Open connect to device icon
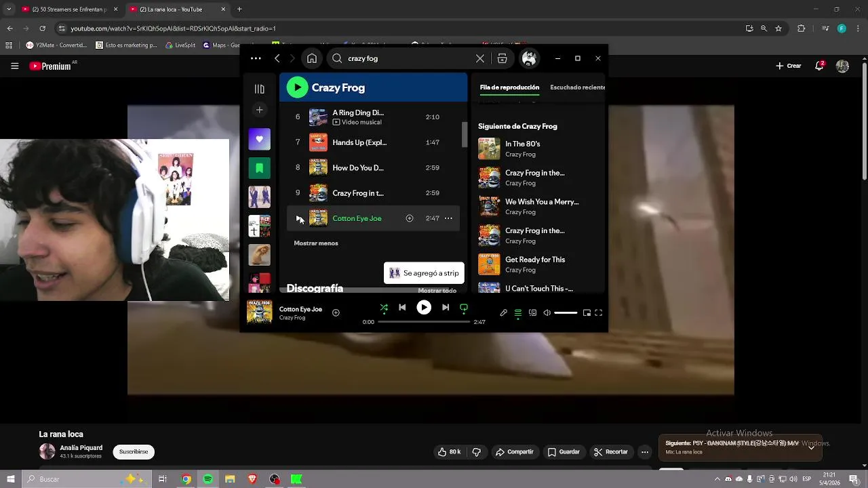The image size is (868, 488). pyautogui.click(x=532, y=313)
